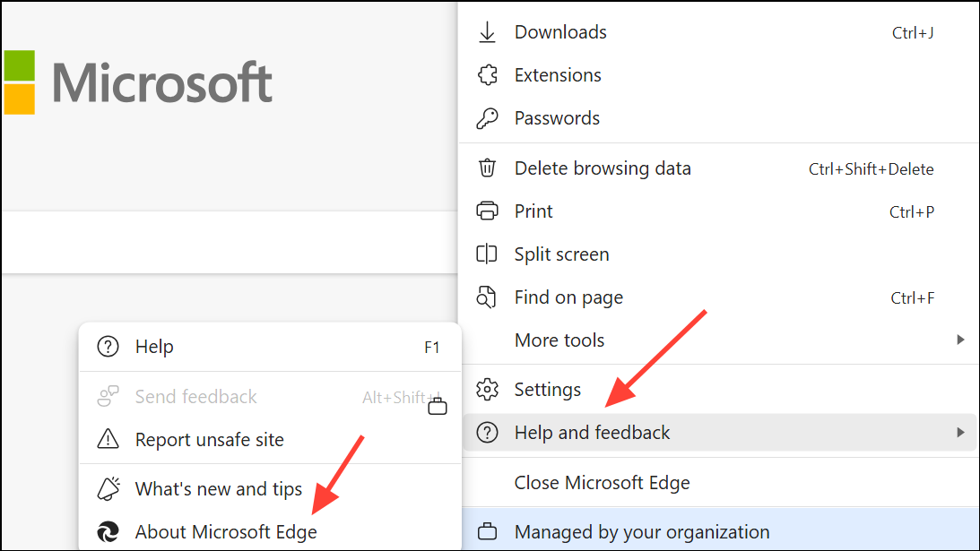Click the warning triangle for Report unsafe site
This screenshot has width=980, height=551.
[x=108, y=440]
